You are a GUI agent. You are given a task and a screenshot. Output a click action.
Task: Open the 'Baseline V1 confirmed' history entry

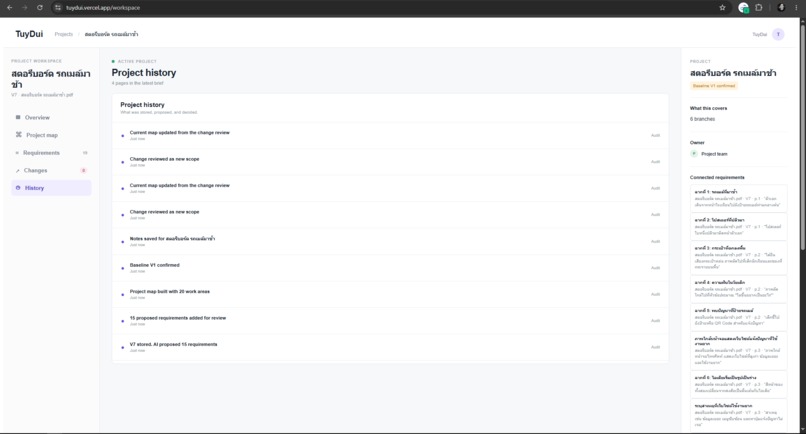pos(390,268)
